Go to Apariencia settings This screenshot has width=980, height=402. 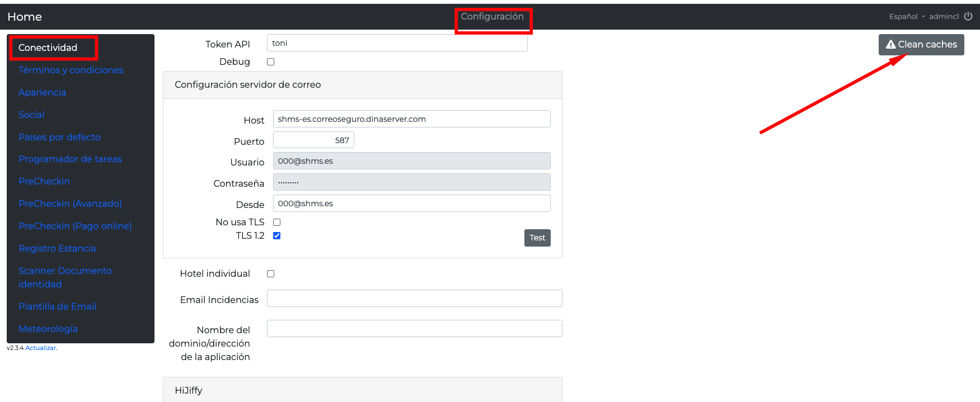tap(42, 93)
